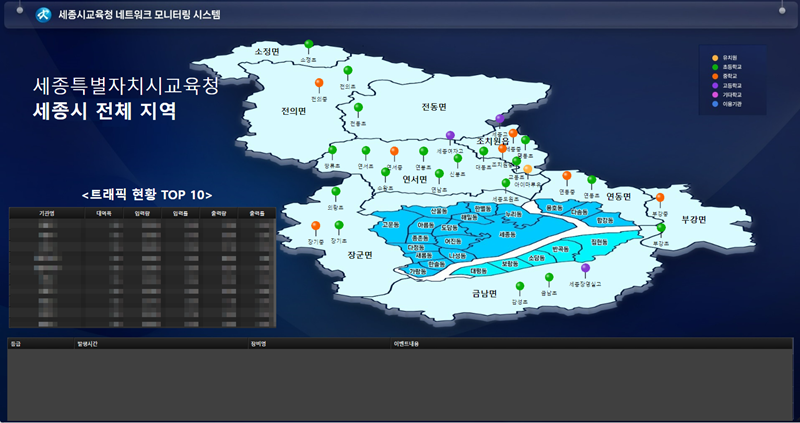
Task: Click the purple 세종여자고 map pin
Action: pyautogui.click(x=451, y=135)
